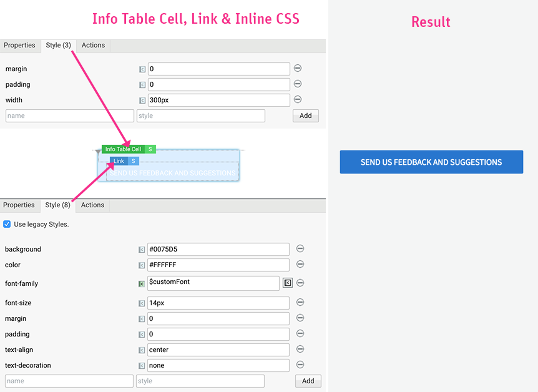Viewport: 538px width, 392px height.
Task: Open the lower Properties tab
Action: tap(19, 205)
